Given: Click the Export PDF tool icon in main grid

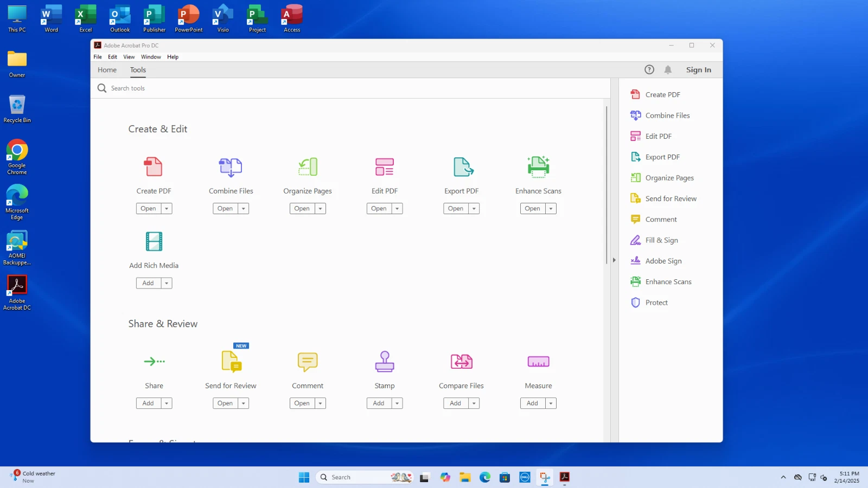Looking at the screenshot, I should pyautogui.click(x=463, y=167).
